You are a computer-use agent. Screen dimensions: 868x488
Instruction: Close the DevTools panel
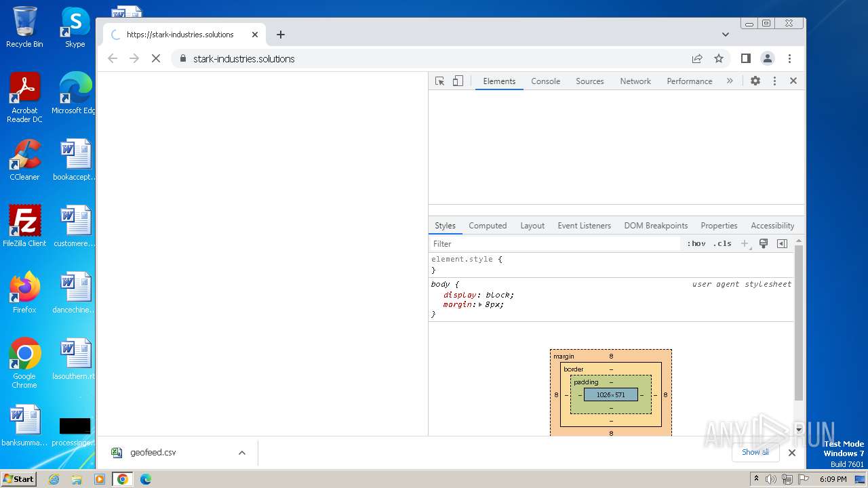(793, 81)
